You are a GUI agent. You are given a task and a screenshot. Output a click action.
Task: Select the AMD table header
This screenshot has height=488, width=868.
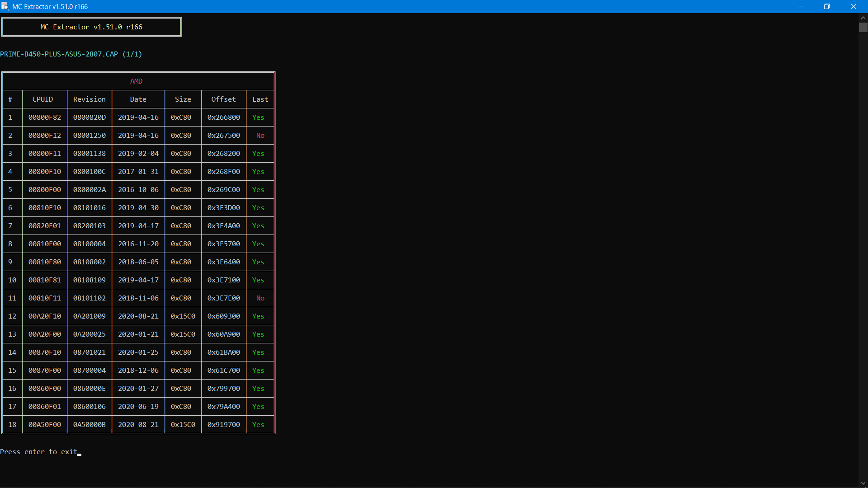136,81
